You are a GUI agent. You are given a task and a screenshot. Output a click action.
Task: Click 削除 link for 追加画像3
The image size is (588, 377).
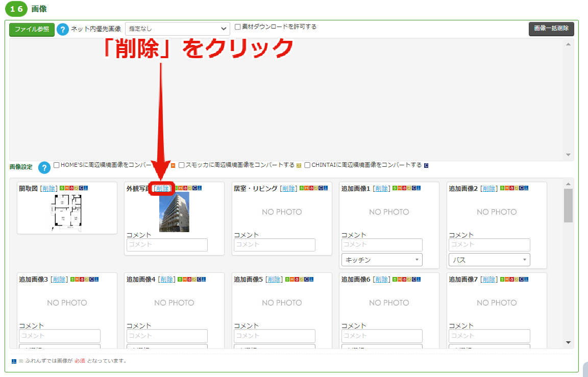(x=59, y=280)
